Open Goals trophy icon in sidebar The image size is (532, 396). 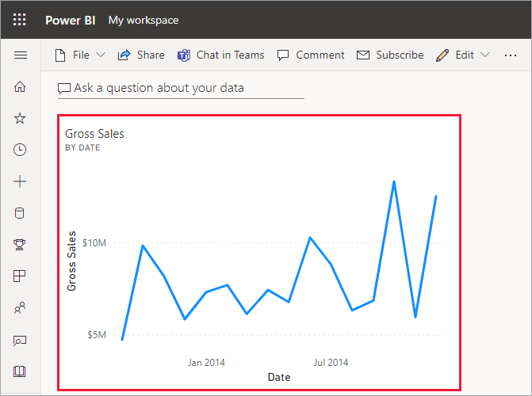21,245
